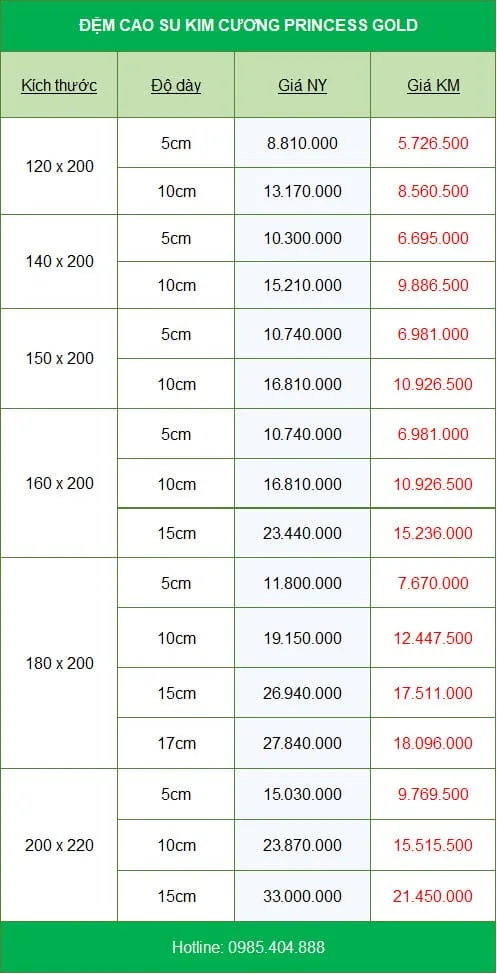The height and width of the screenshot is (974, 497).
Task: Click promo price 9.886.500
Action: [433, 285]
